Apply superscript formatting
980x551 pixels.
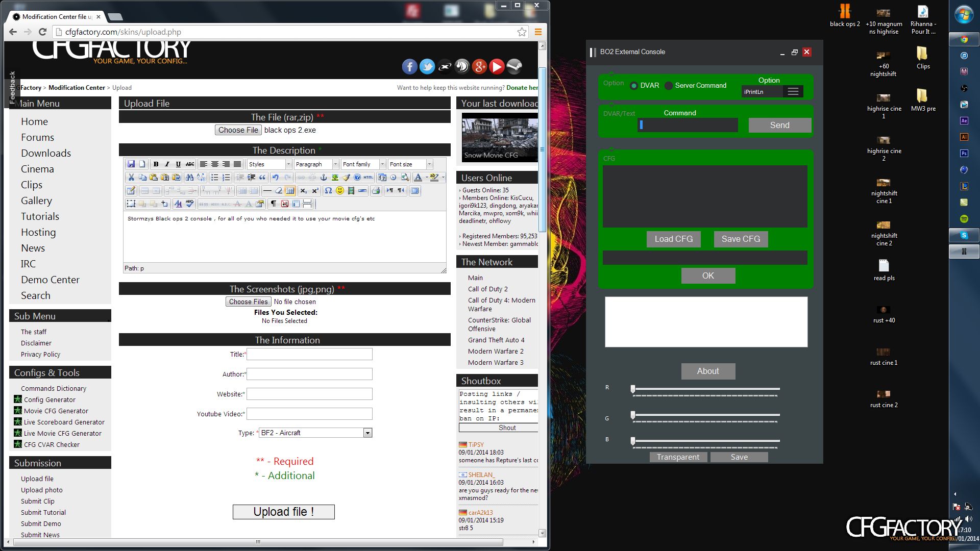coord(315,191)
